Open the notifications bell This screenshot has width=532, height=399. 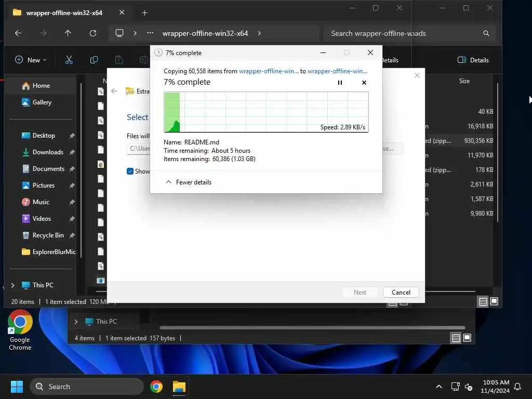pyautogui.click(x=517, y=387)
